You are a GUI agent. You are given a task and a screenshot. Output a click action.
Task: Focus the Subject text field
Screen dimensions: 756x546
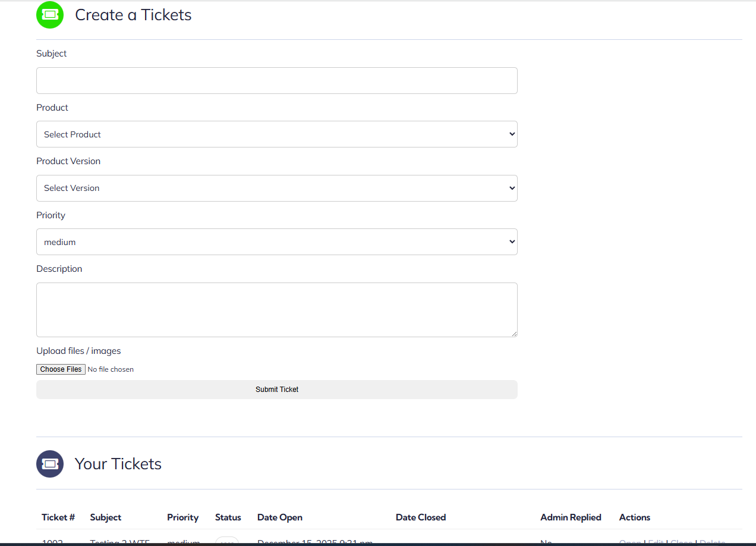[x=276, y=80]
